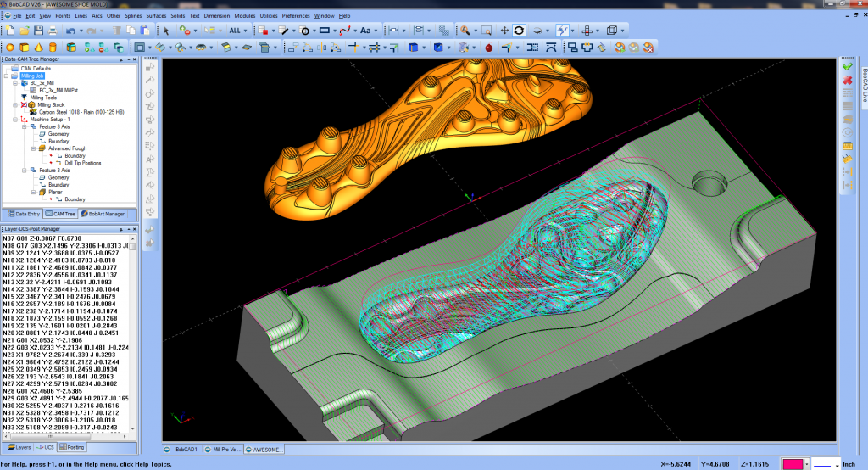The width and height of the screenshot is (868, 470).
Task: Click the green checkmark OK icon
Action: point(847,66)
